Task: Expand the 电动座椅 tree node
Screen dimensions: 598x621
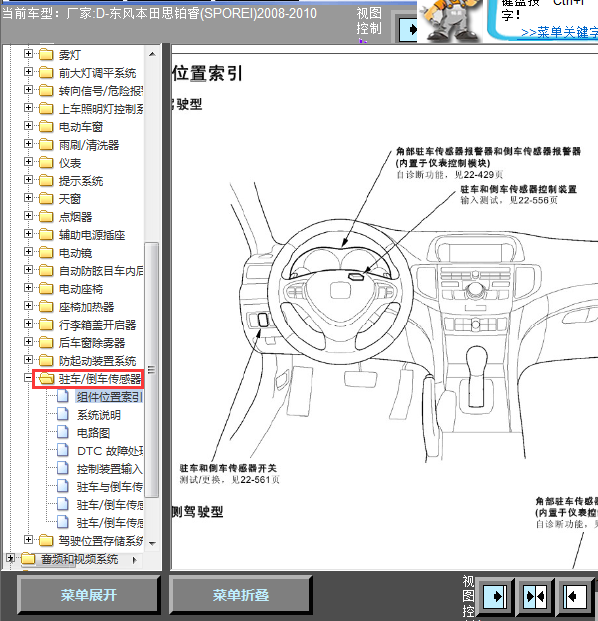Action: coord(28,288)
